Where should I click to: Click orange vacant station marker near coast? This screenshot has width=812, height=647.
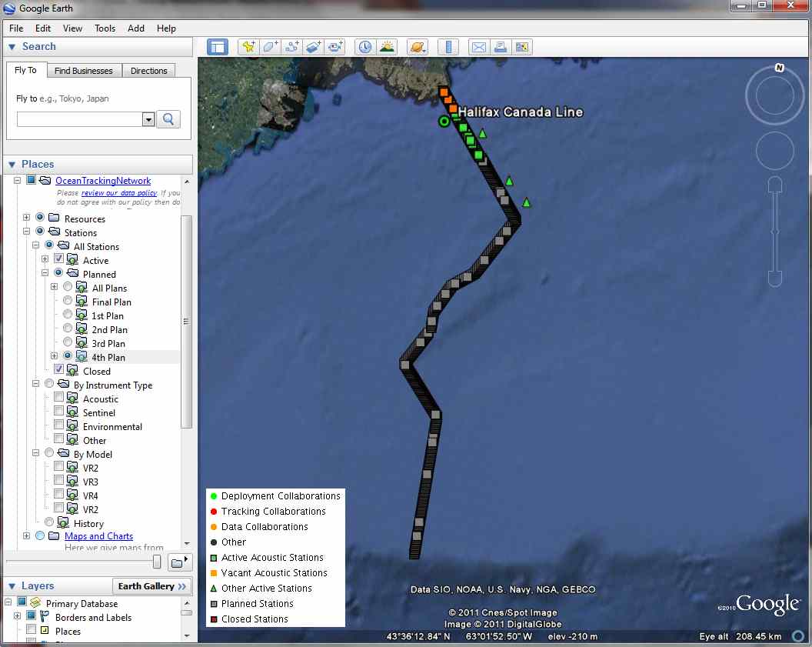444,92
